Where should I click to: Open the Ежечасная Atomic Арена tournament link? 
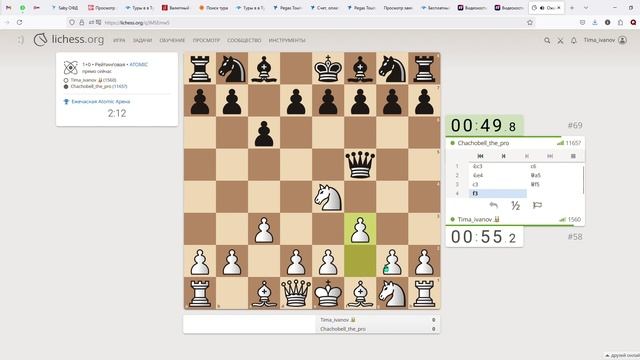101,102
